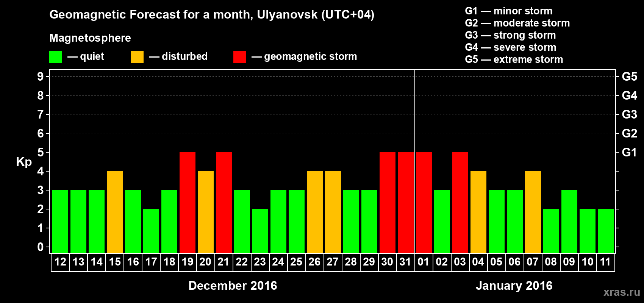Click the Kp value 9 axis label

coord(41,77)
